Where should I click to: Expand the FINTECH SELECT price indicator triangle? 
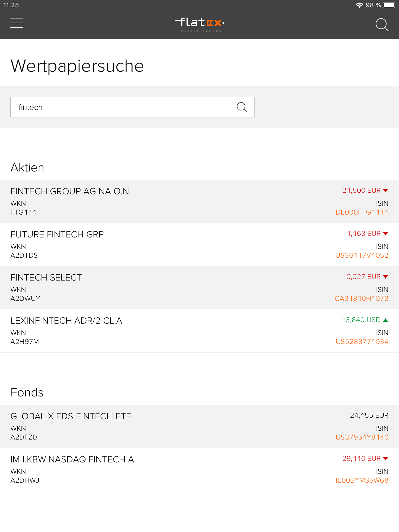point(385,277)
